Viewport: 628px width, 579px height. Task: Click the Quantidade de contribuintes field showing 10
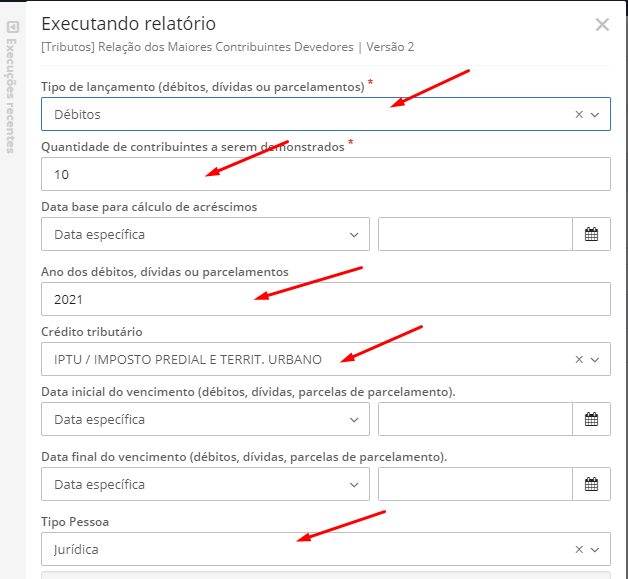point(326,174)
